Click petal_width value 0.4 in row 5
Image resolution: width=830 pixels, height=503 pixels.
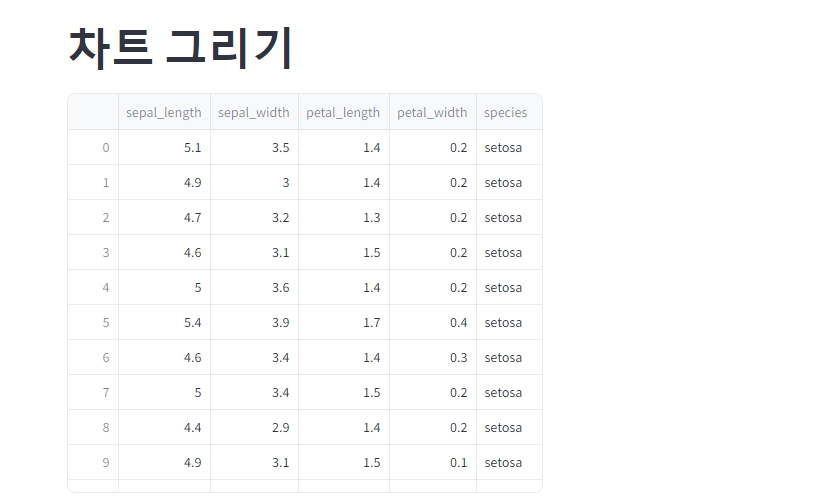pyautogui.click(x=432, y=322)
